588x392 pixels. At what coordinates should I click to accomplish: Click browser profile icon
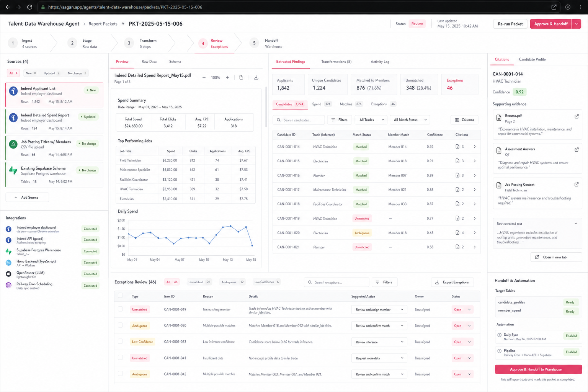tap(568, 7)
